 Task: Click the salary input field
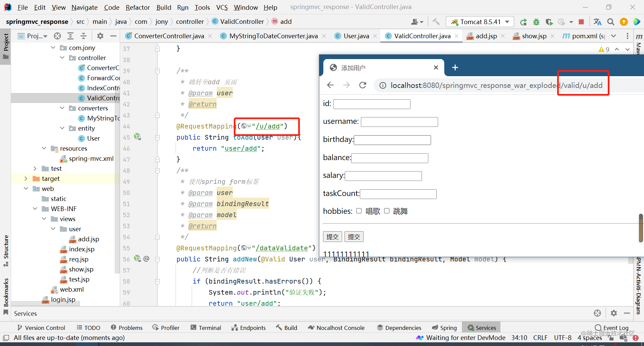pyautogui.click(x=383, y=176)
